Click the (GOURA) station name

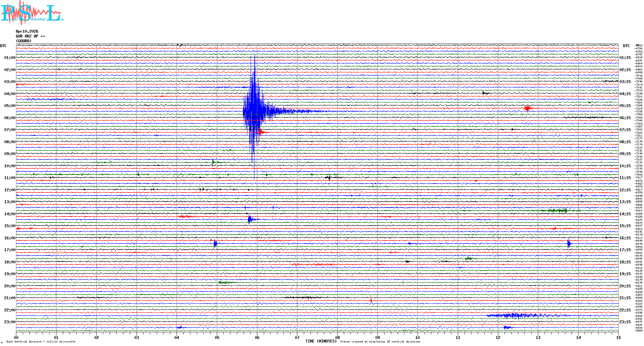tap(24, 41)
